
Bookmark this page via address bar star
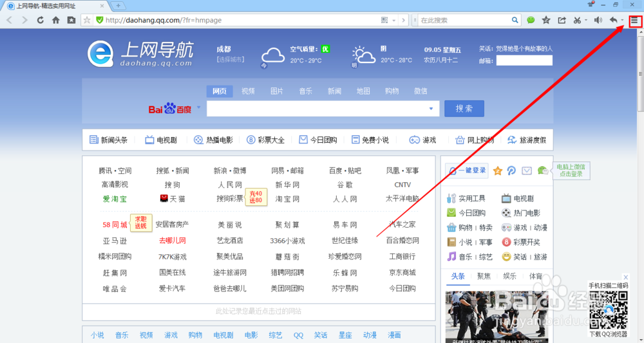click(87, 20)
